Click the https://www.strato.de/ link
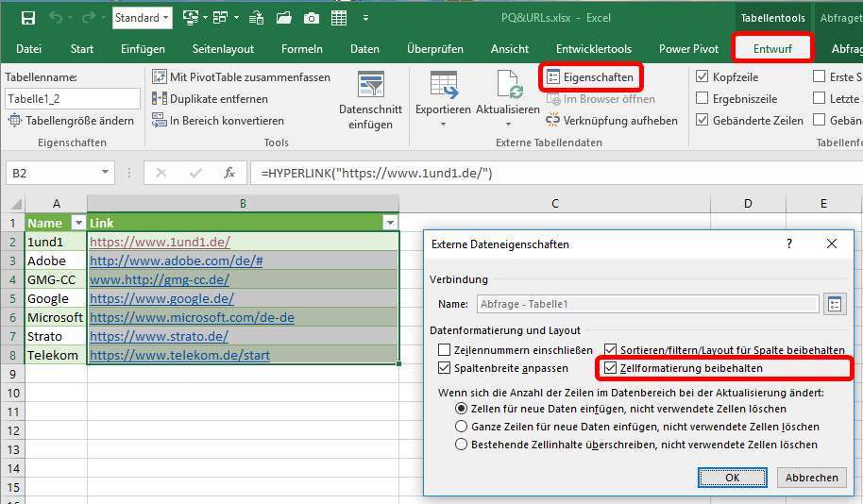The image size is (863, 504). coord(159,336)
